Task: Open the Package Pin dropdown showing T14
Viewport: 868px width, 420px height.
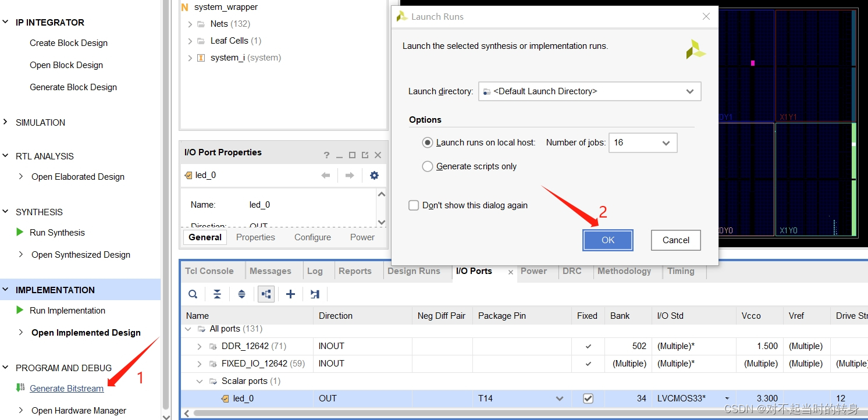Action: tap(560, 398)
